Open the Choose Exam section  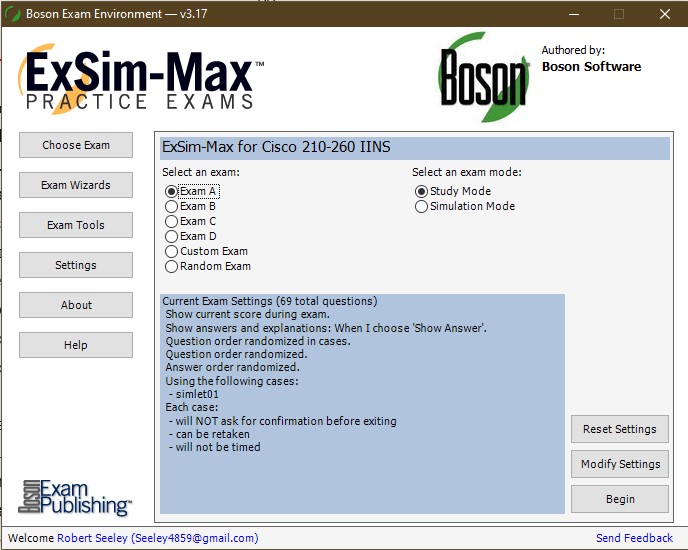point(76,145)
